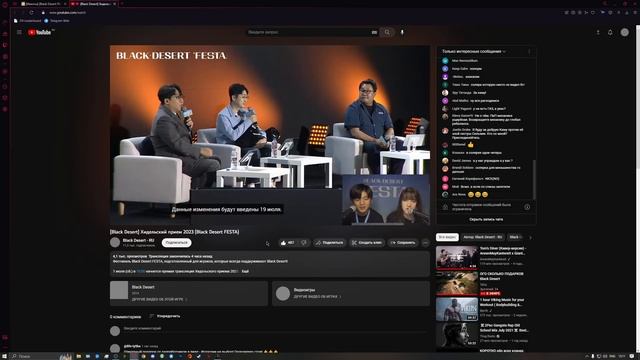Click the youtube.com address bar URL
The image size is (640, 360).
(x=67, y=12)
